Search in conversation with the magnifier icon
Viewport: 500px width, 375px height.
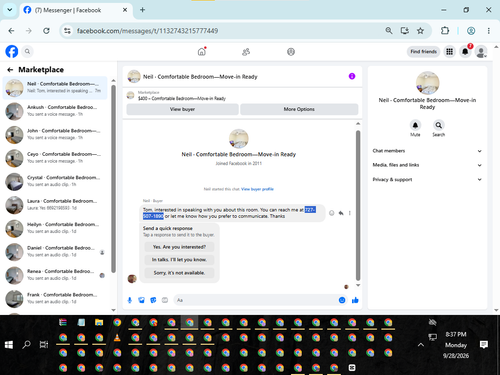[439, 125]
